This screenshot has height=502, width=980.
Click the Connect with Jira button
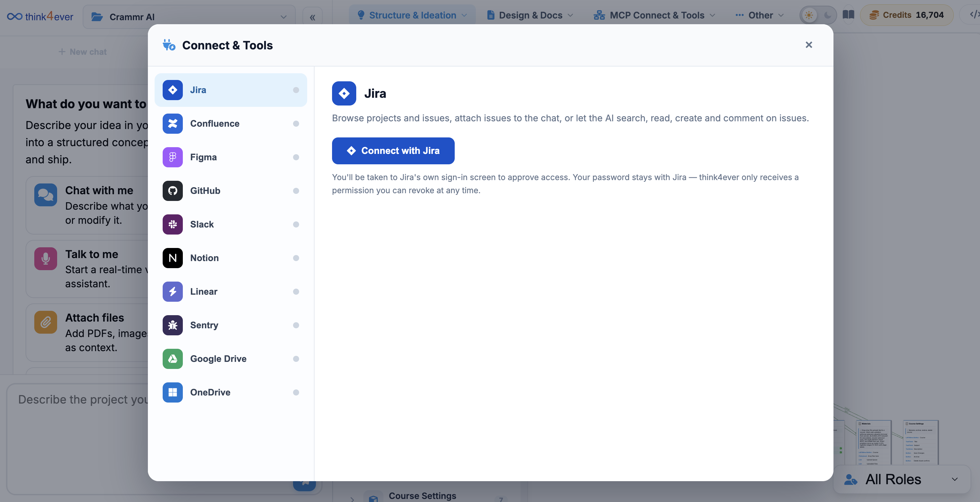point(393,151)
